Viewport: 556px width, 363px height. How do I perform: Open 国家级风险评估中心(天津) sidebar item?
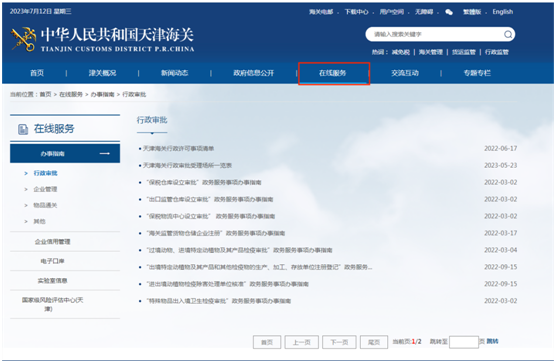(x=52, y=305)
